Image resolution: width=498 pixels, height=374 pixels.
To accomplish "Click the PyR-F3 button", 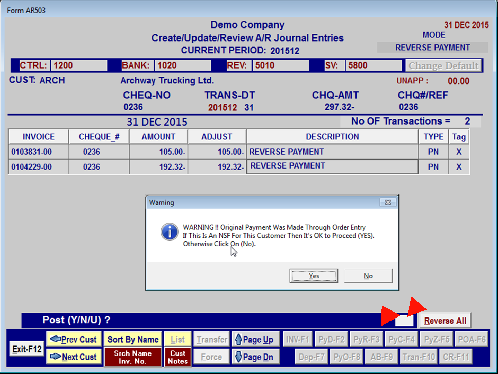I will pyautogui.click(x=366, y=339).
